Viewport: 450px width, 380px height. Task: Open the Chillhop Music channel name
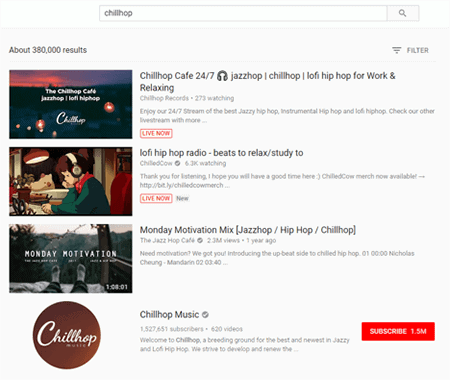(x=169, y=315)
